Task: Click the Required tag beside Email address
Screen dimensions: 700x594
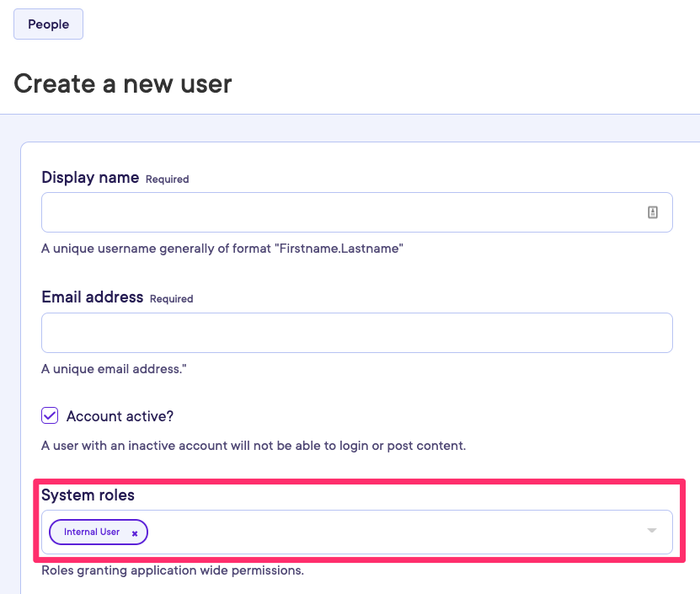Action: click(171, 299)
